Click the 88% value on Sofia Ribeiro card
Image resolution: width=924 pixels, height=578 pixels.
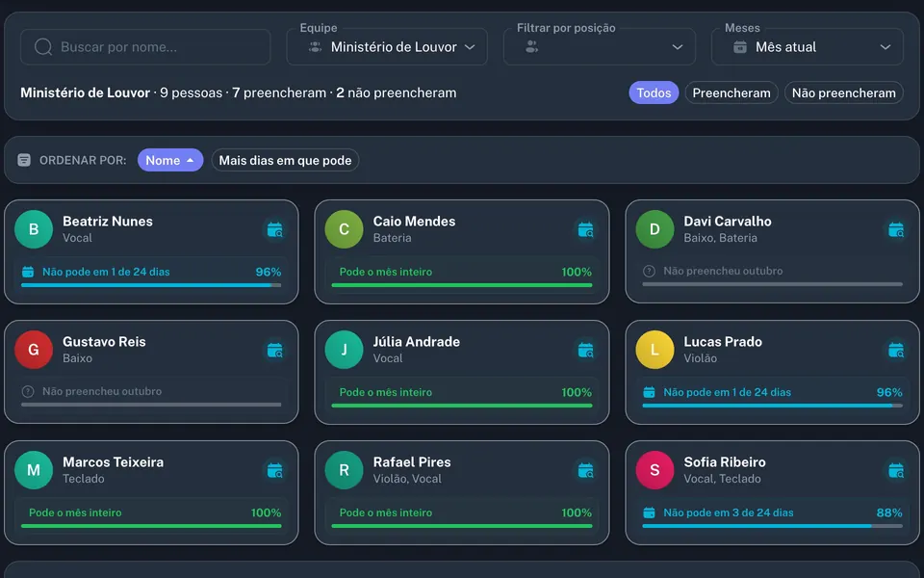889,512
